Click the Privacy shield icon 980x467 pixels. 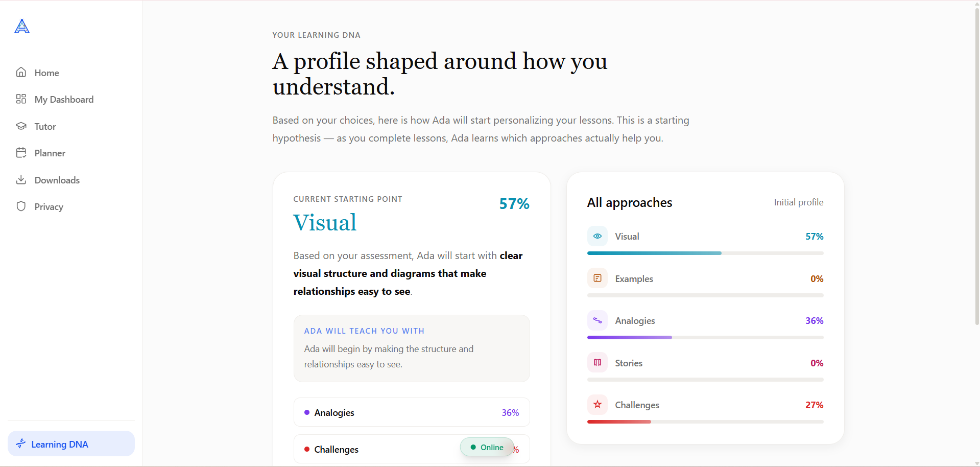pos(21,206)
